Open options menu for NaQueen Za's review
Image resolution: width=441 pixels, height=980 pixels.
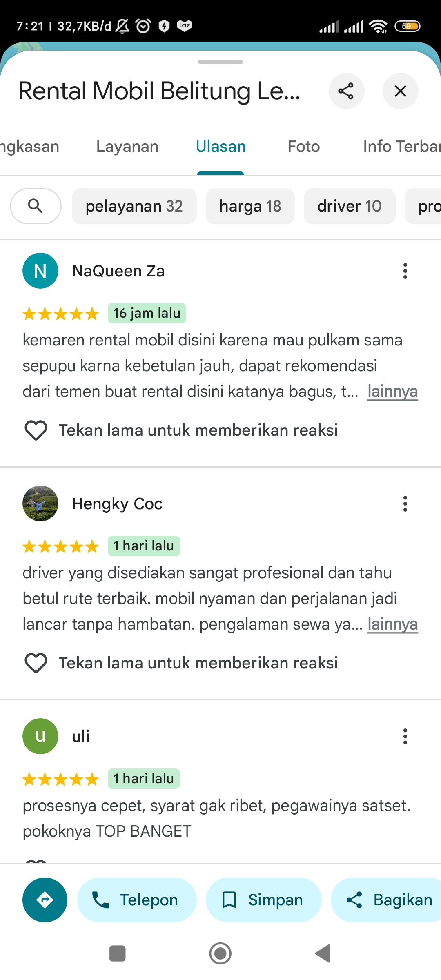tap(405, 271)
